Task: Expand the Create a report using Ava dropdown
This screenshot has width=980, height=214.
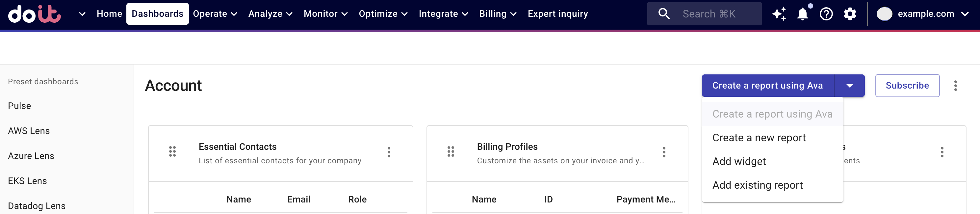Action: point(849,85)
